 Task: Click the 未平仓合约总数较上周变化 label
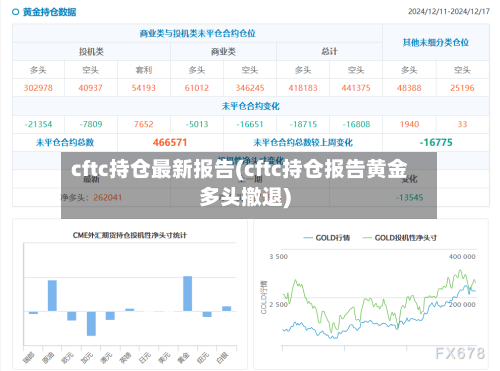coord(303,143)
